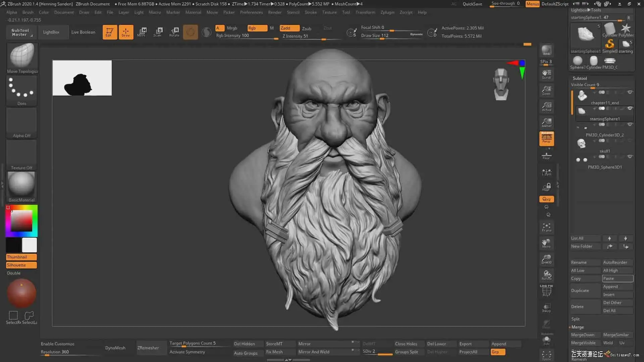The image size is (644, 362).
Task: Activate the Scale transform tool
Action: [x=158, y=32]
